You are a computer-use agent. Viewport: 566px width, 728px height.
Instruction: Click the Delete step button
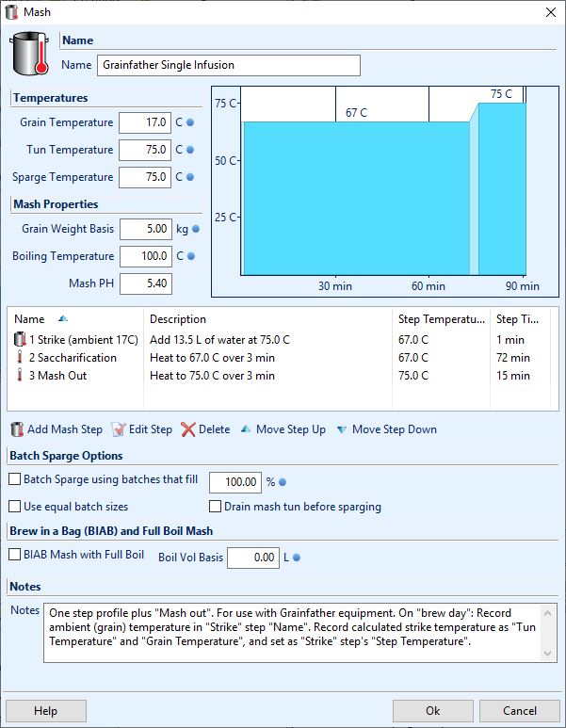point(205,429)
